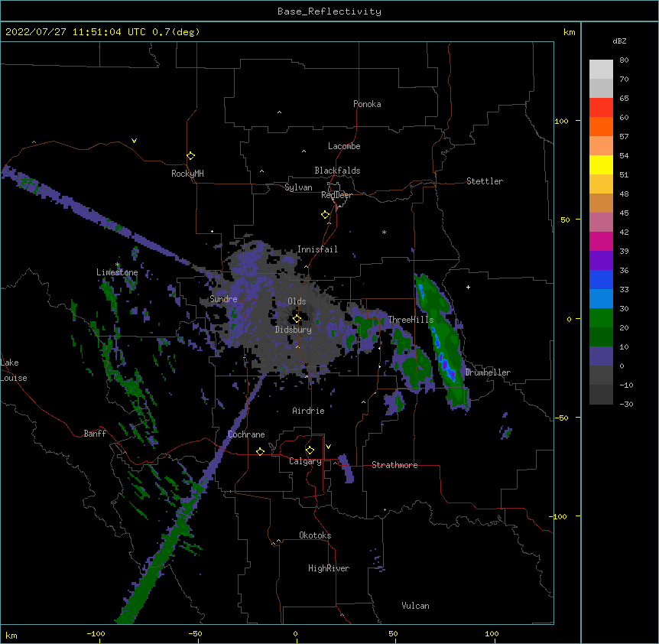
Task: Click the Sundre town label
Action: click(x=223, y=299)
